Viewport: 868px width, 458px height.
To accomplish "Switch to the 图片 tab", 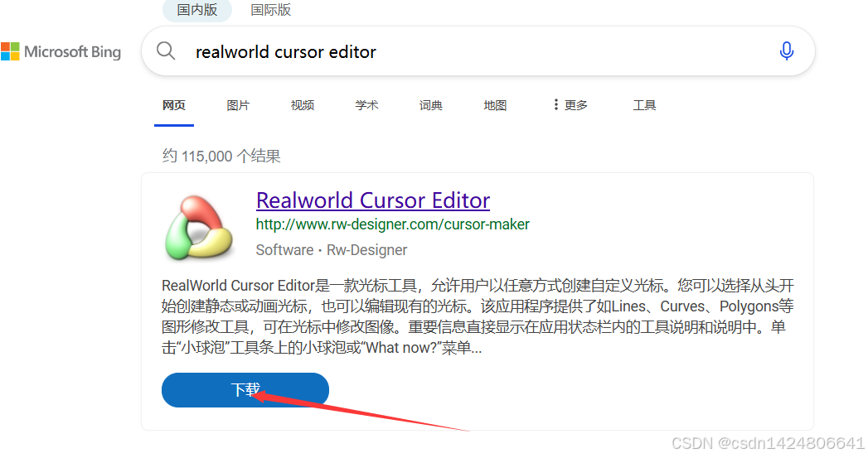I will 238,105.
